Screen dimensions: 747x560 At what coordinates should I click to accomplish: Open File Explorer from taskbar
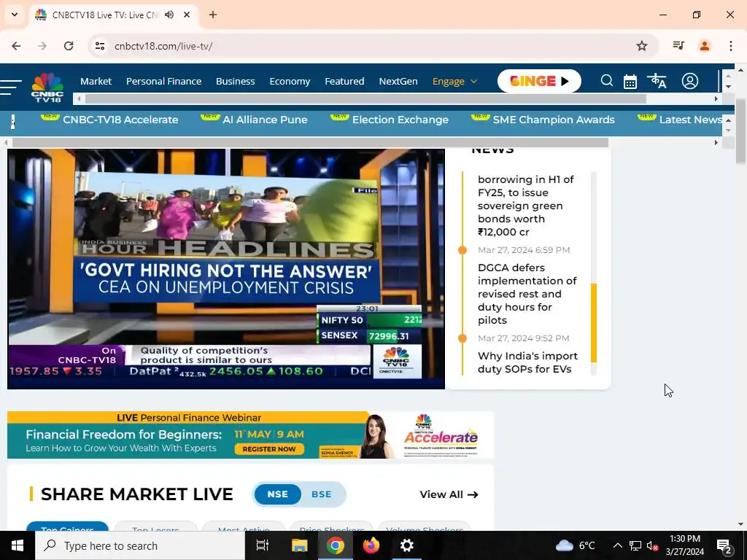300,545
